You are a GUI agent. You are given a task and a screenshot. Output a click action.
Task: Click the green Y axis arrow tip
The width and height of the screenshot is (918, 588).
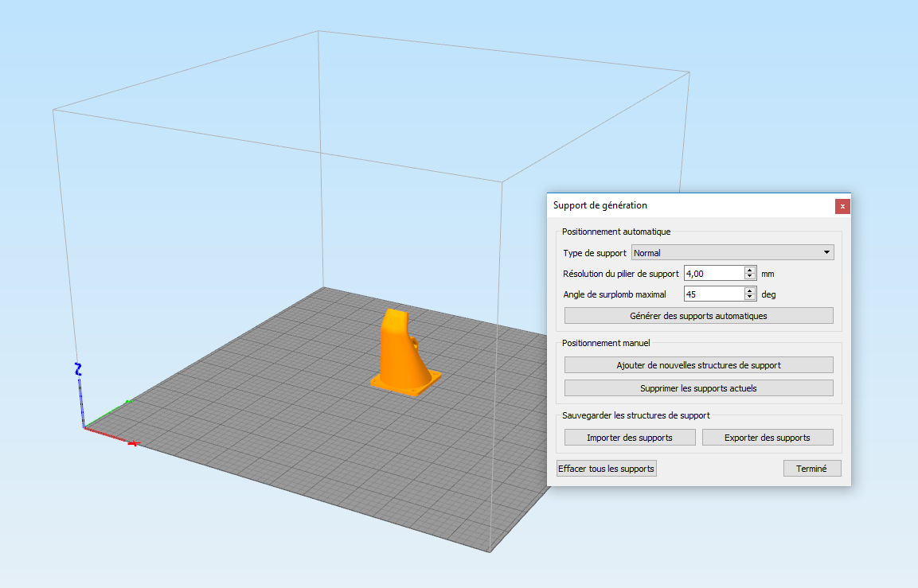point(129,401)
